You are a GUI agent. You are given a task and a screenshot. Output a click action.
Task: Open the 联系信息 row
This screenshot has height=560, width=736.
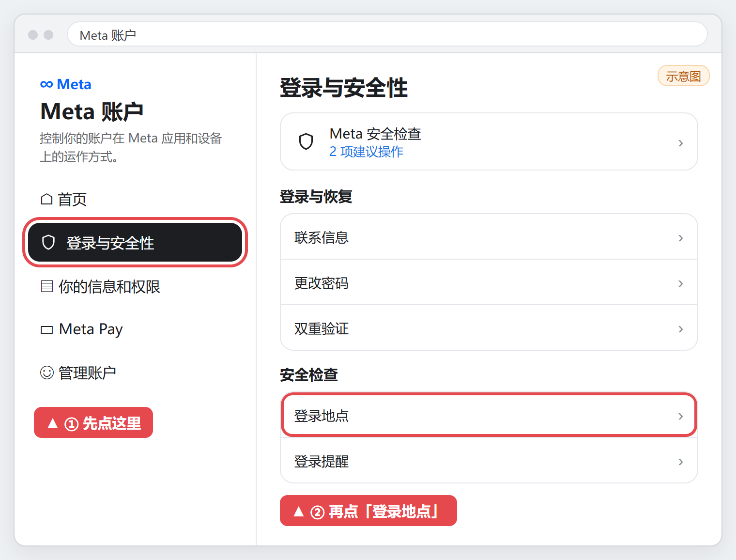[489, 237]
